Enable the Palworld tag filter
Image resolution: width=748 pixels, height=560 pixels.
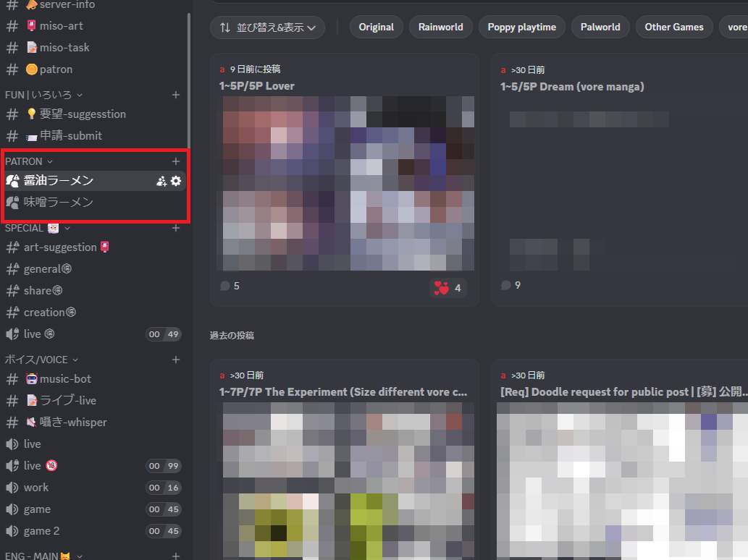(x=600, y=27)
